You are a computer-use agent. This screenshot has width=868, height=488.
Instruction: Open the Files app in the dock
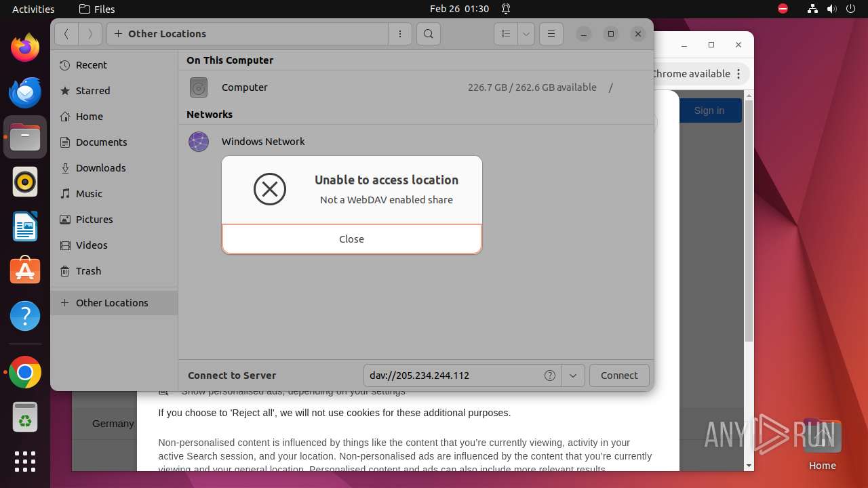[x=25, y=138]
